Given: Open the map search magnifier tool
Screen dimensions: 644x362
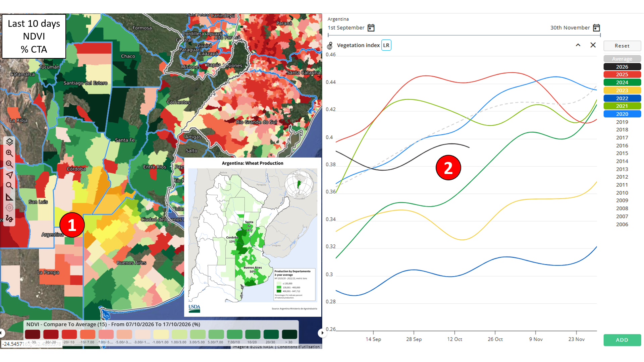Looking at the screenshot, I should point(9,186).
